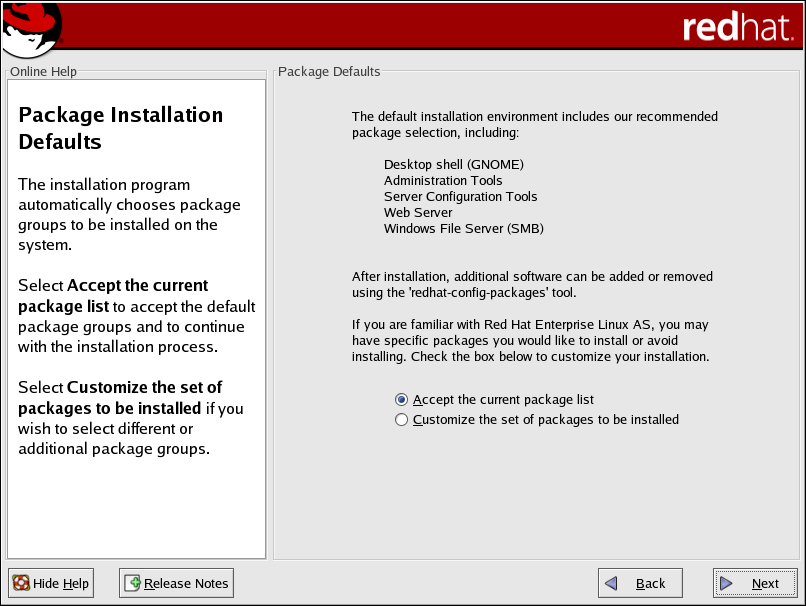Click the Server Configuration Tools entry

(460, 197)
